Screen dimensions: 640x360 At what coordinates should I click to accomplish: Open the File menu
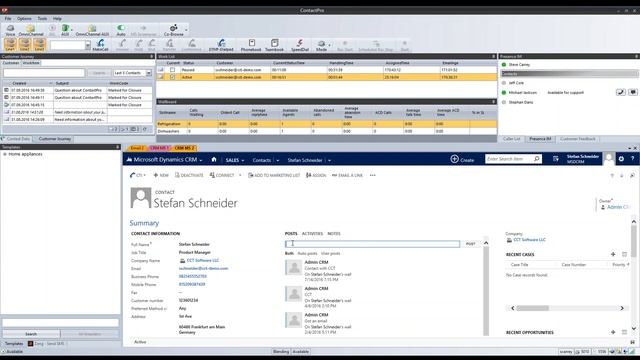pos(8,18)
